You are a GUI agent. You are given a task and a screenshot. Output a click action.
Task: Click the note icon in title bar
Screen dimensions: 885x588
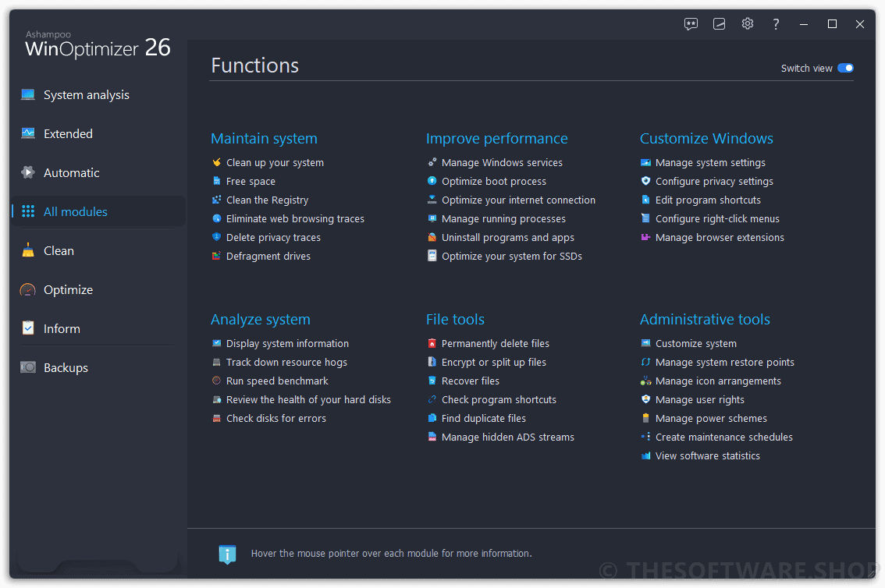(719, 23)
